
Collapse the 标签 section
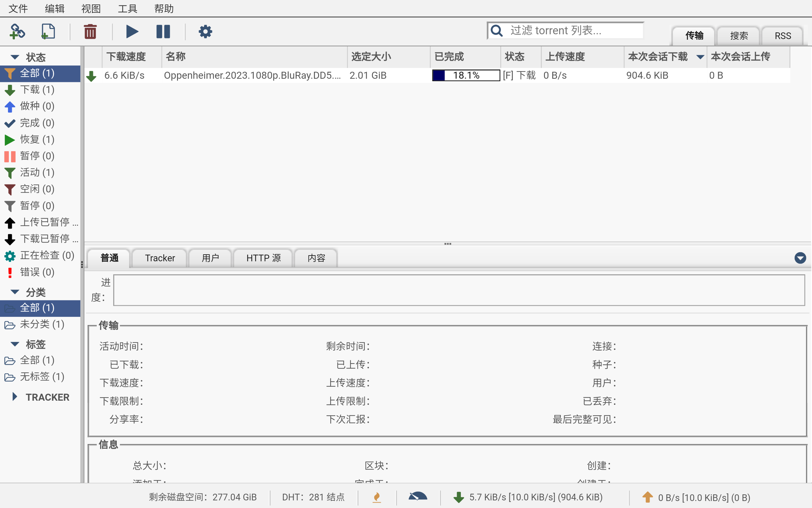[15, 344]
